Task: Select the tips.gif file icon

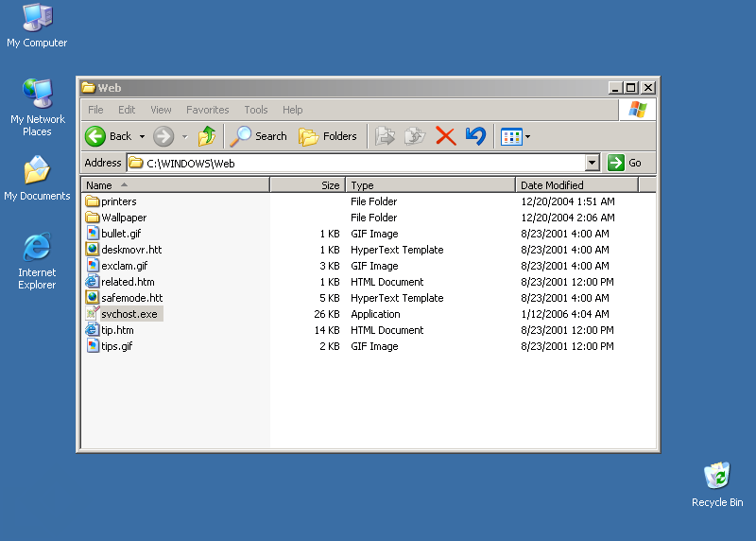Action: pos(93,345)
